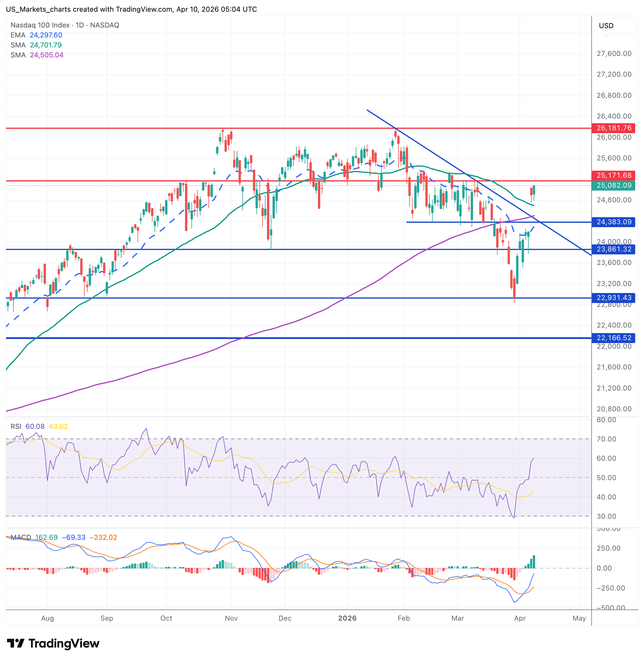Select the red 25,171.68 resistance label
The image size is (644, 661).
(x=613, y=175)
